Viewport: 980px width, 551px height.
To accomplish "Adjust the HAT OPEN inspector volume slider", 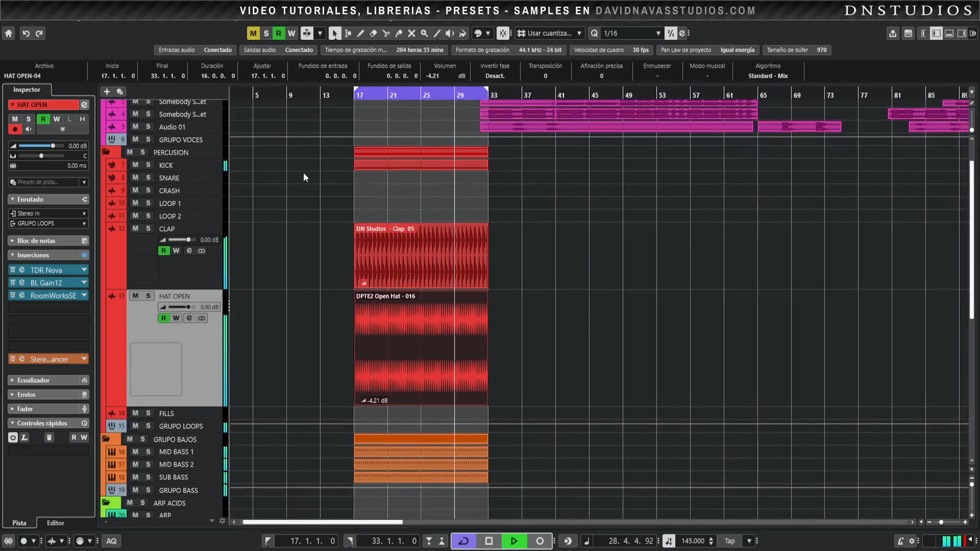I will tap(53, 146).
